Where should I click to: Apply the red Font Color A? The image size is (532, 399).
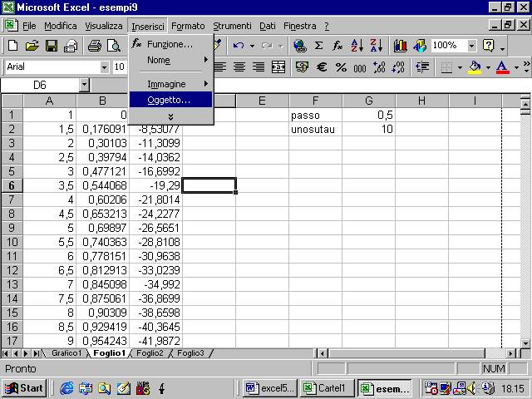[x=502, y=67]
